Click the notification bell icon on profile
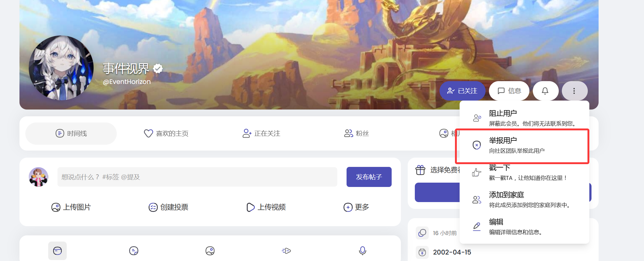Screen dimensions: 644x261 [545, 91]
